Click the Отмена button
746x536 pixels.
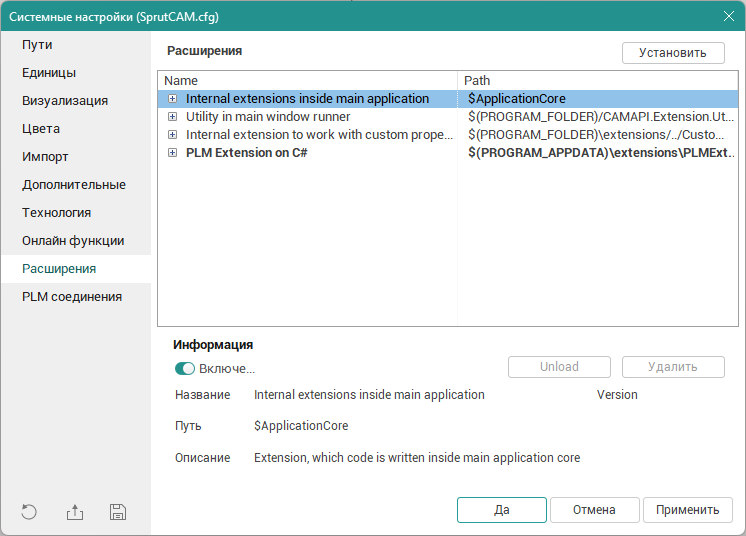click(594, 510)
